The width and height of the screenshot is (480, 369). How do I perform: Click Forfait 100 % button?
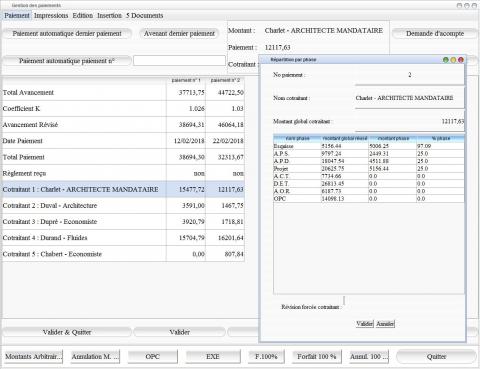point(317,356)
